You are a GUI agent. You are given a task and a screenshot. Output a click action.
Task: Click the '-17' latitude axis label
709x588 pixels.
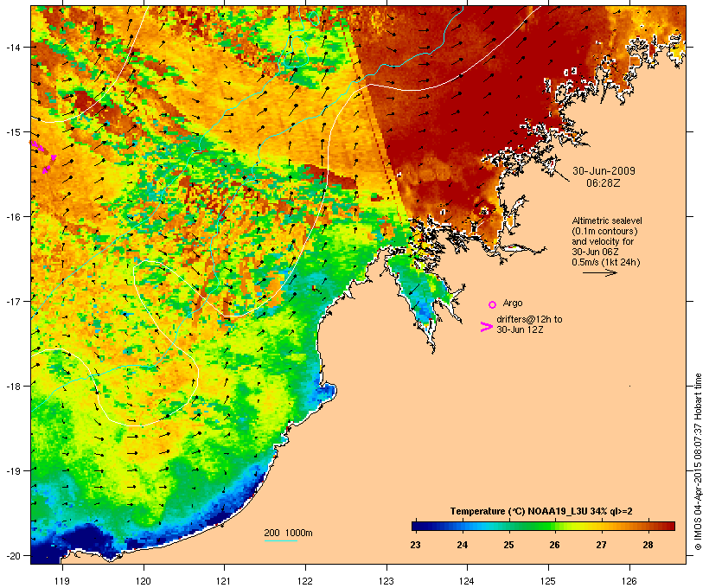(x=13, y=301)
